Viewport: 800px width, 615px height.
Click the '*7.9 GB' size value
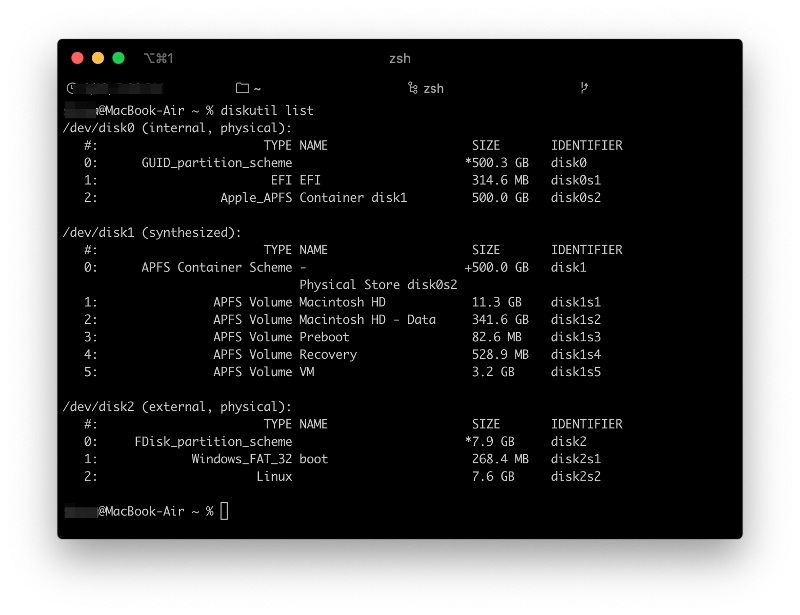[490, 441]
